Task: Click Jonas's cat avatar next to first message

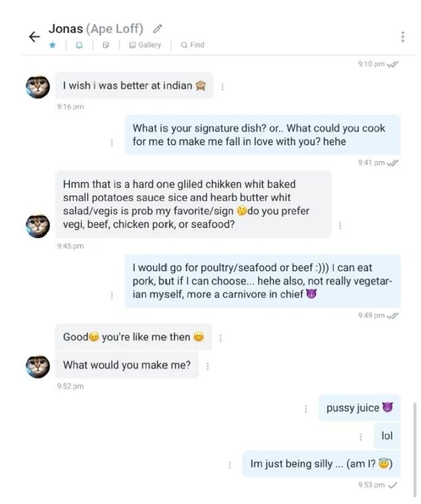Action: tap(37, 87)
